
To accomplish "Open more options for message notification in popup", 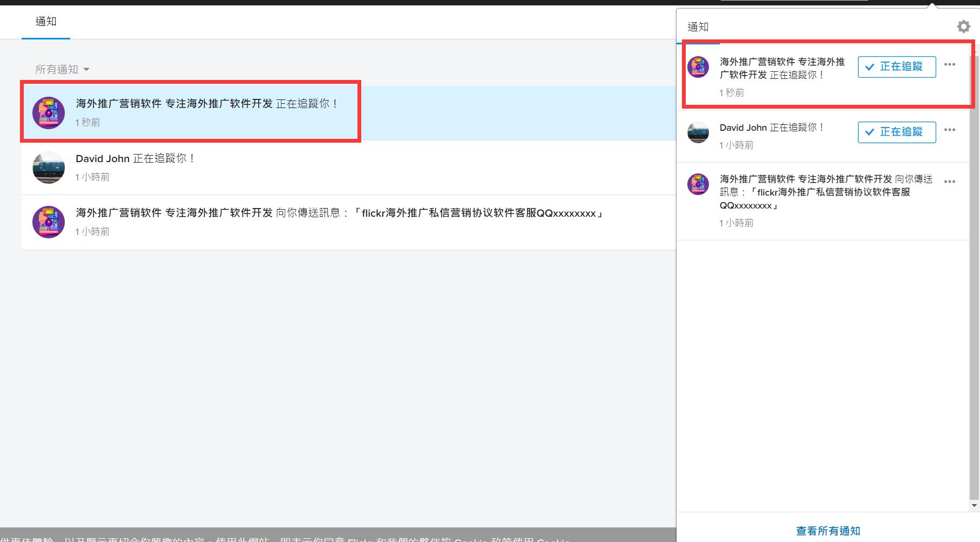I will coord(949,182).
